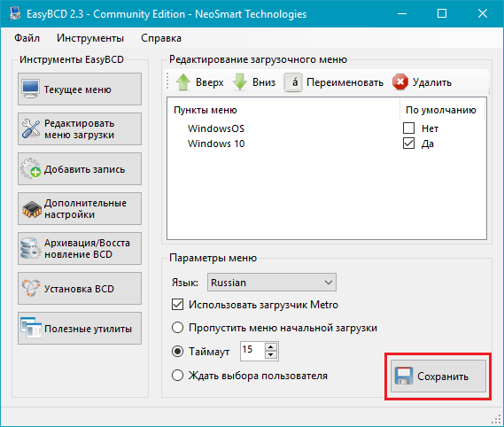
Task: Click the timeout value field showing 15
Action: pyautogui.click(x=252, y=351)
